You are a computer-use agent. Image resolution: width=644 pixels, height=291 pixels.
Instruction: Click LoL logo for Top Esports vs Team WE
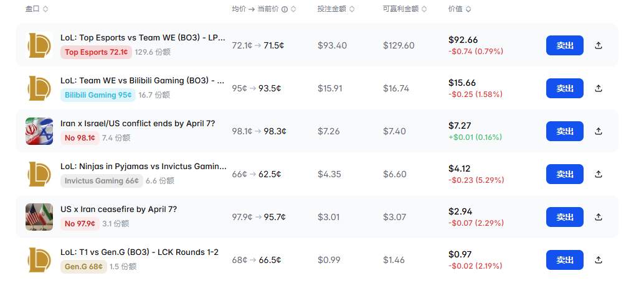39,45
